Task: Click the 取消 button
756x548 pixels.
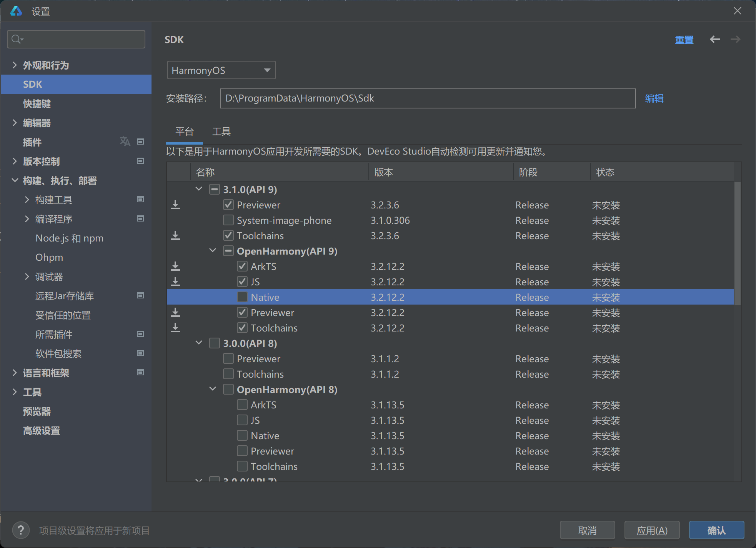Action: tap(587, 530)
